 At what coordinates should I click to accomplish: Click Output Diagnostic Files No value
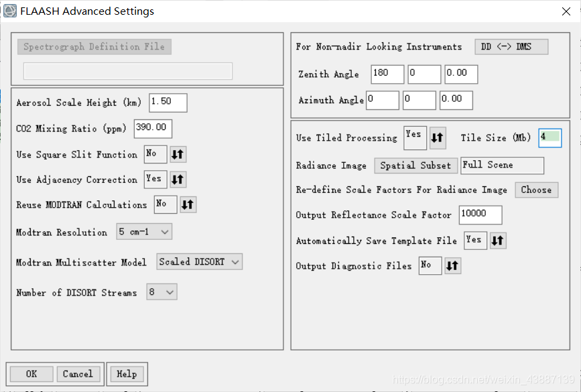pos(430,265)
